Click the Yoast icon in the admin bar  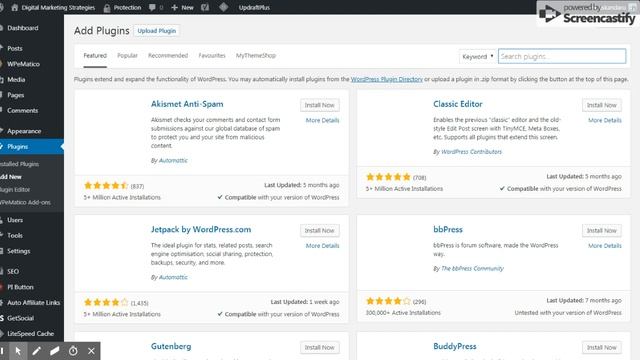[x=205, y=7]
